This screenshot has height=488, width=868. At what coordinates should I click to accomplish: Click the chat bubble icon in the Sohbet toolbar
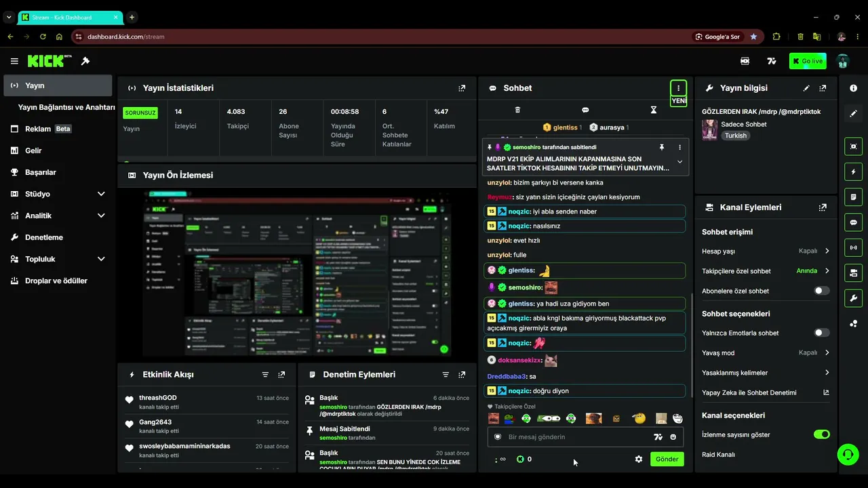click(585, 110)
